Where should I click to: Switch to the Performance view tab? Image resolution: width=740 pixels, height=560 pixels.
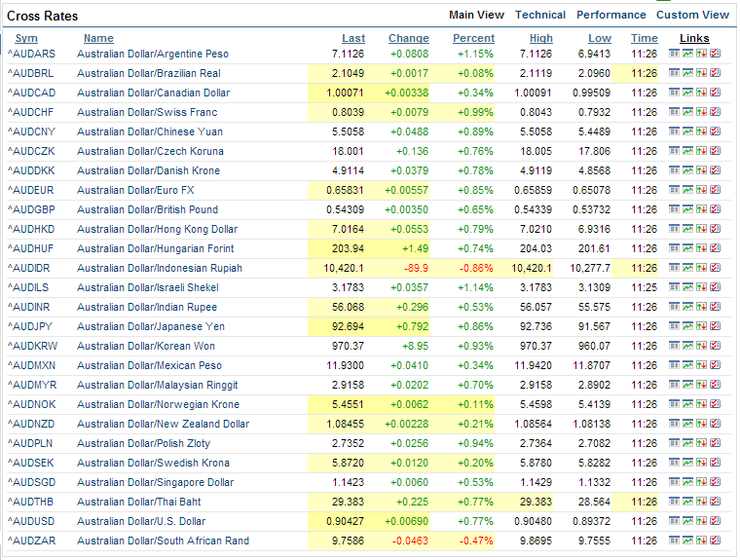coord(610,15)
